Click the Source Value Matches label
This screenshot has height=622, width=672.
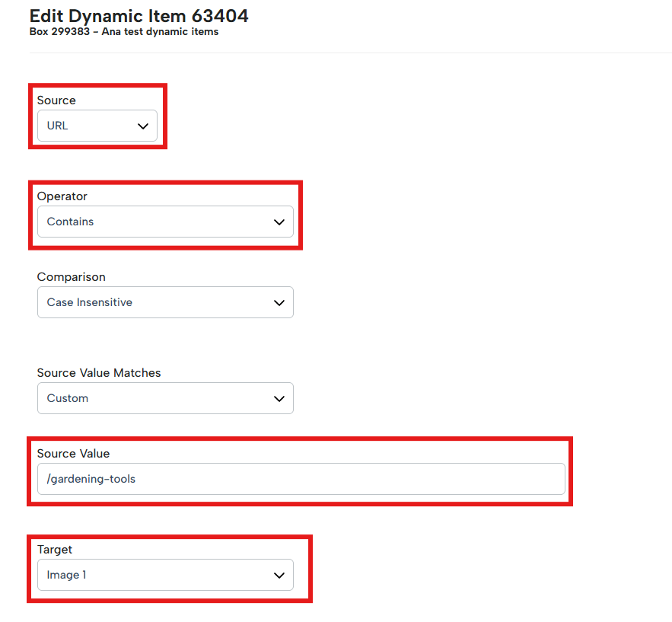point(99,372)
